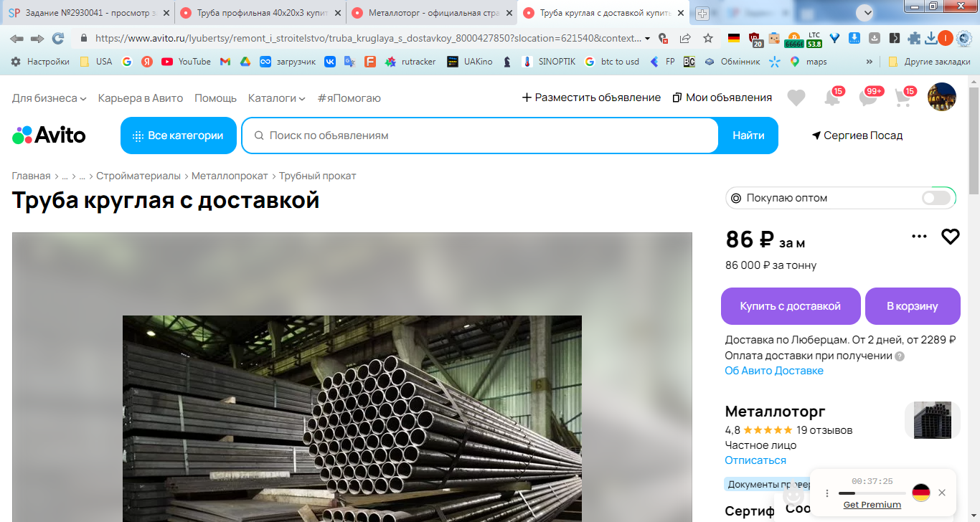The image size is (980, 522).
Task: Click 'Стройматериалы' breadcrumb
Action: pyautogui.click(x=138, y=176)
